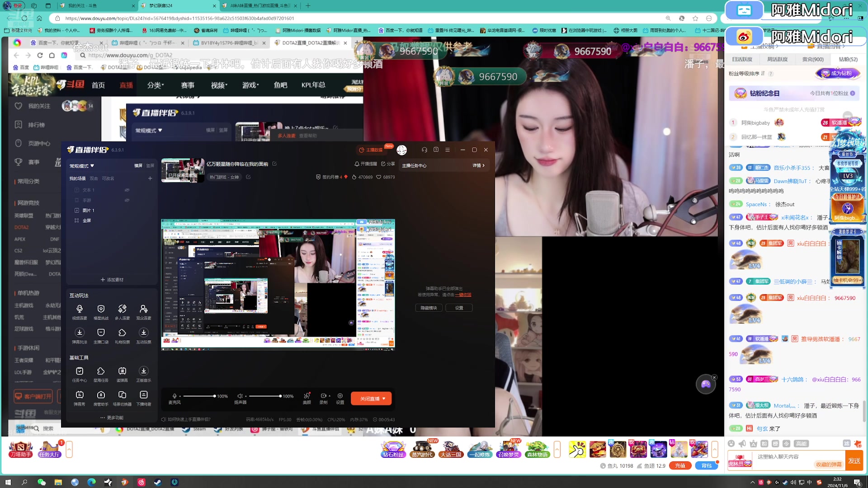Open 赛事 in Douyu navigation
Viewport: 868px width, 488px height.
pyautogui.click(x=188, y=85)
